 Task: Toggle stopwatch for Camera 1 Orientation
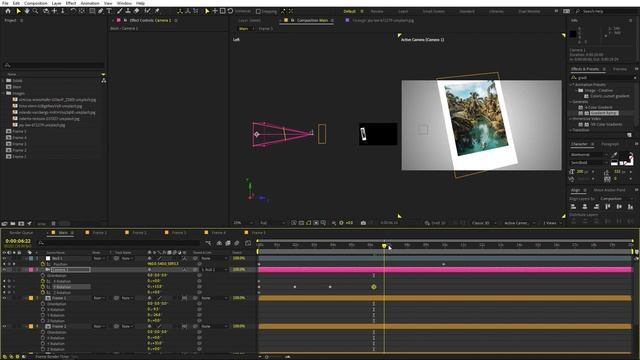point(43,276)
